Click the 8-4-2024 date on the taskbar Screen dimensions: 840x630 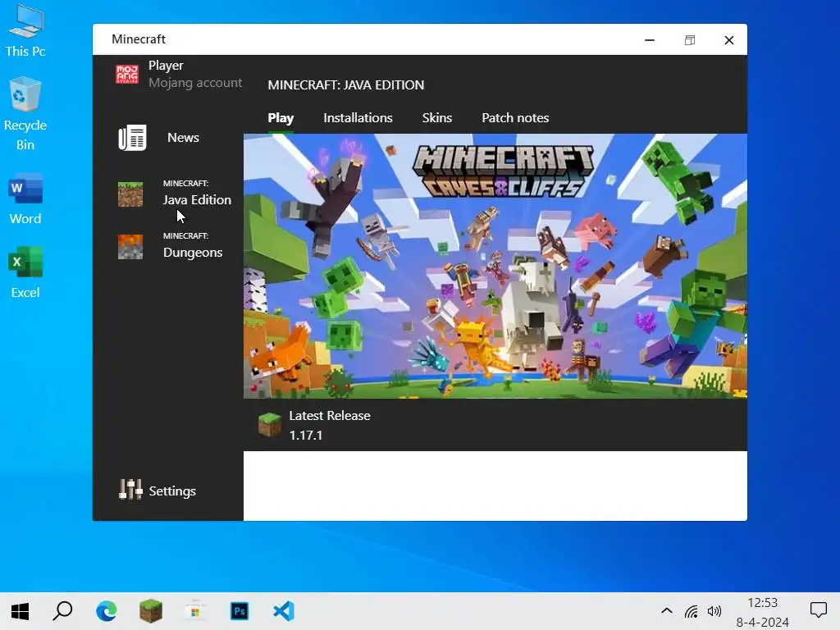(x=762, y=622)
